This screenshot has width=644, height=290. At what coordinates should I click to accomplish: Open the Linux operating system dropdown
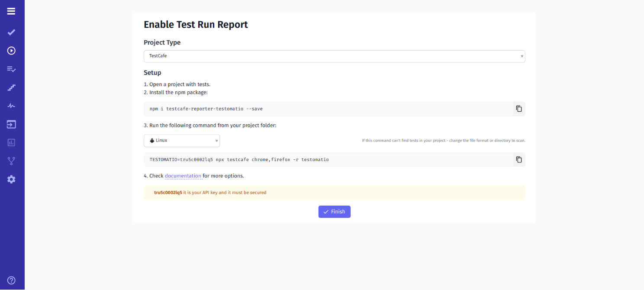coord(181,140)
